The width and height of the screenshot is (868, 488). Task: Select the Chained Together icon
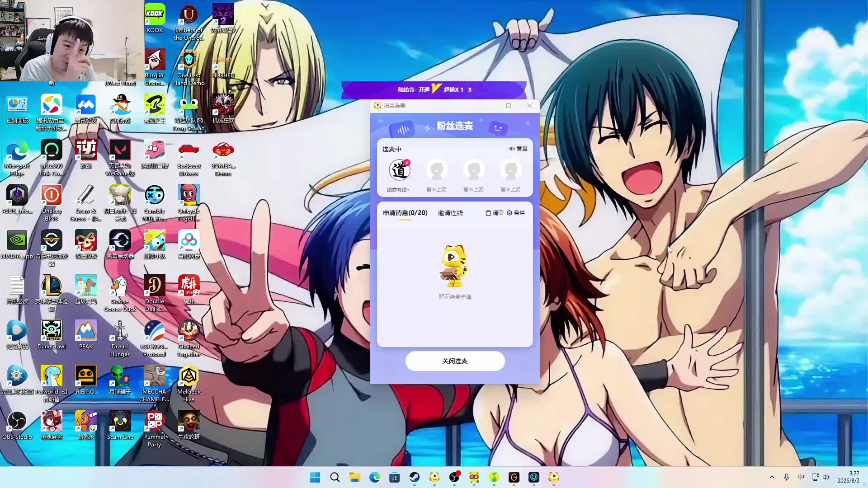pyautogui.click(x=189, y=338)
